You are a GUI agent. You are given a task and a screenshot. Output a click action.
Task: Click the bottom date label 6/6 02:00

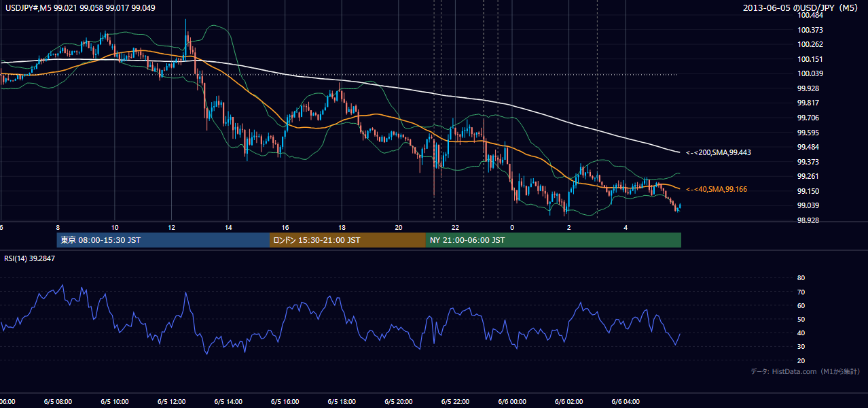point(569,401)
